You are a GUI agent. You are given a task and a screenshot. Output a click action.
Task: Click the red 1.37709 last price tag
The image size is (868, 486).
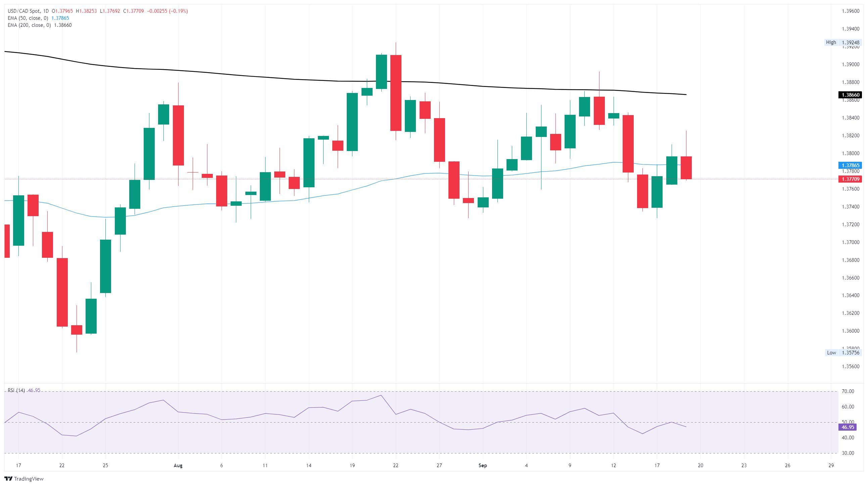click(x=850, y=179)
